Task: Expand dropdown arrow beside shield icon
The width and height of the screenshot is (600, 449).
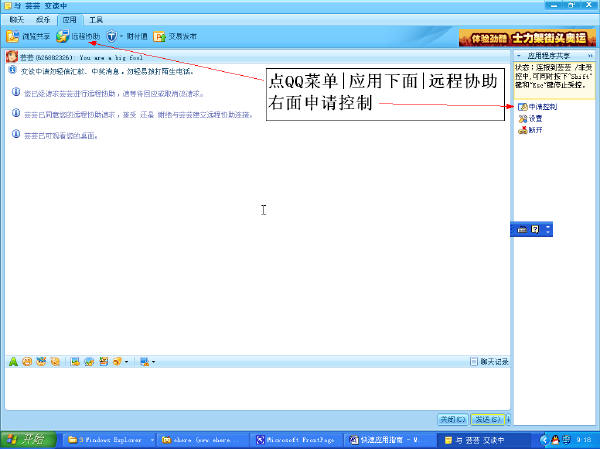Action: pos(121,36)
